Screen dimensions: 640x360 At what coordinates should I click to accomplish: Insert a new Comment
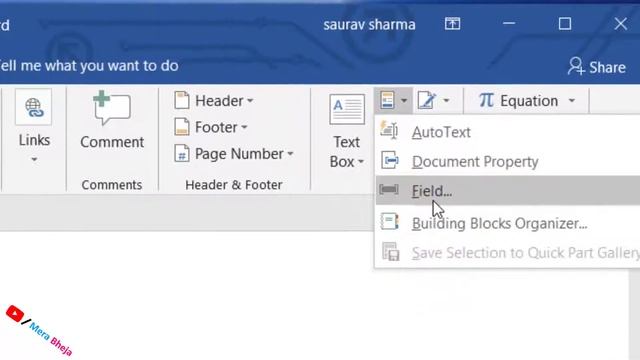112,120
